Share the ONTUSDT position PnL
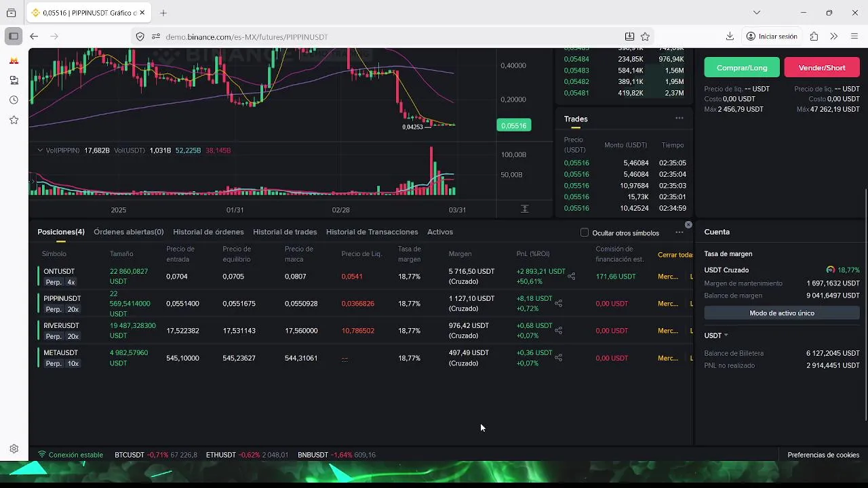The width and height of the screenshot is (868, 488). (x=571, y=277)
